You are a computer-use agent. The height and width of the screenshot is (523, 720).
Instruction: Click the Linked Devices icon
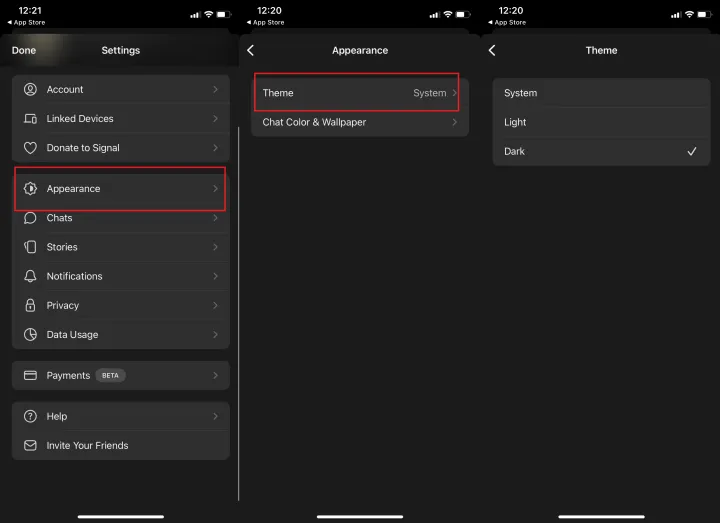pyautogui.click(x=30, y=119)
